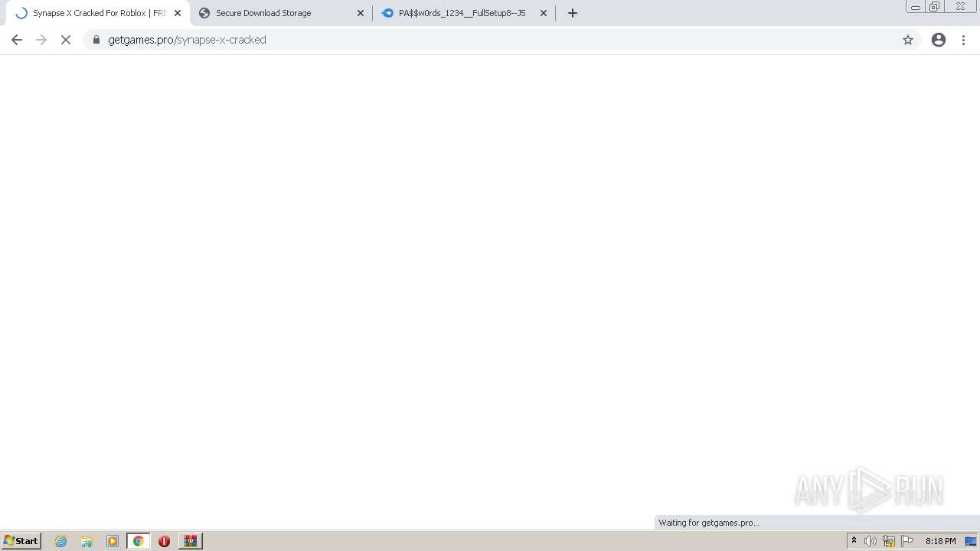
Task: Stop loading the page
Action: [66, 40]
